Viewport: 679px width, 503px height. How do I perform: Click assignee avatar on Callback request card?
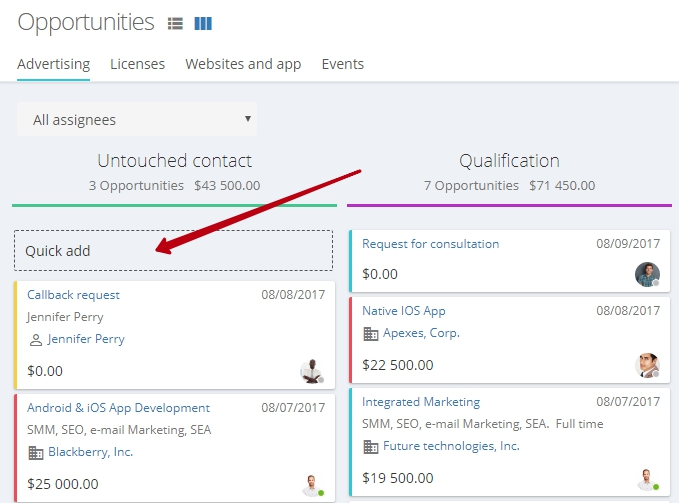coord(311,371)
